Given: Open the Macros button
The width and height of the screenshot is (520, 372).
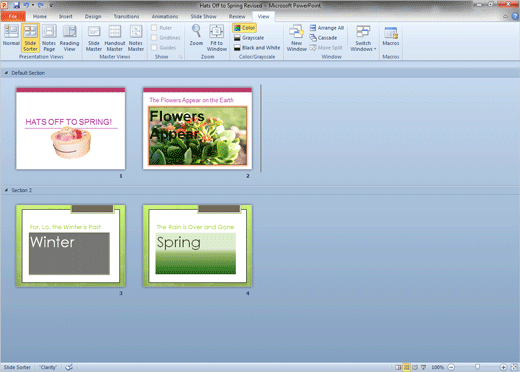Looking at the screenshot, I should pos(391,36).
